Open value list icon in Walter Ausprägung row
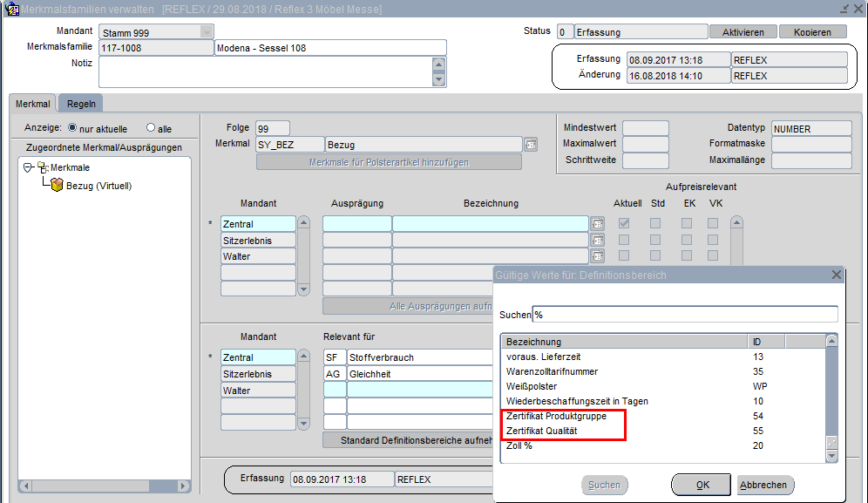The width and height of the screenshot is (868, 503). point(597,257)
